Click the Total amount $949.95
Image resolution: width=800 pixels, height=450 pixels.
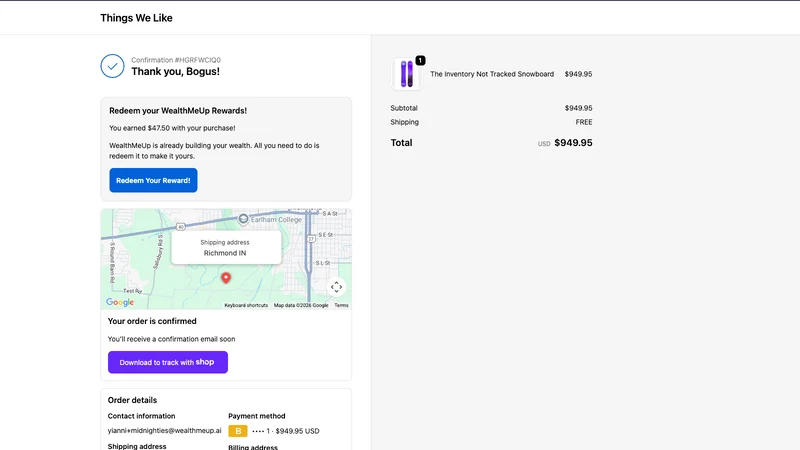coord(573,143)
